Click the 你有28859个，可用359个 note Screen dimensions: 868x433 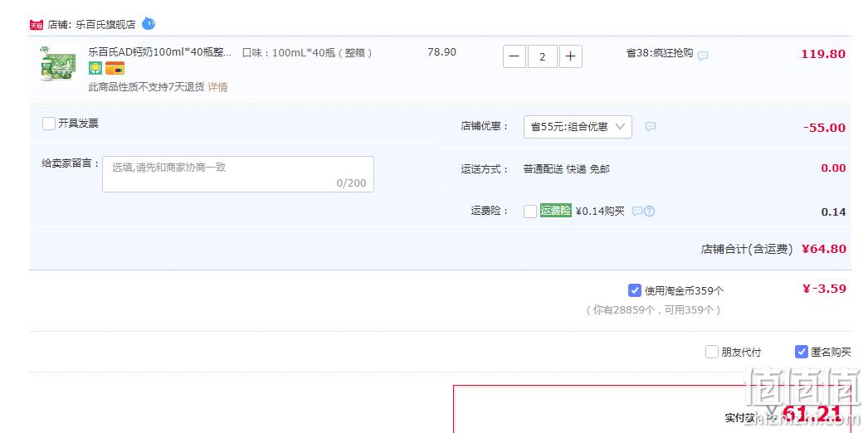click(x=653, y=310)
